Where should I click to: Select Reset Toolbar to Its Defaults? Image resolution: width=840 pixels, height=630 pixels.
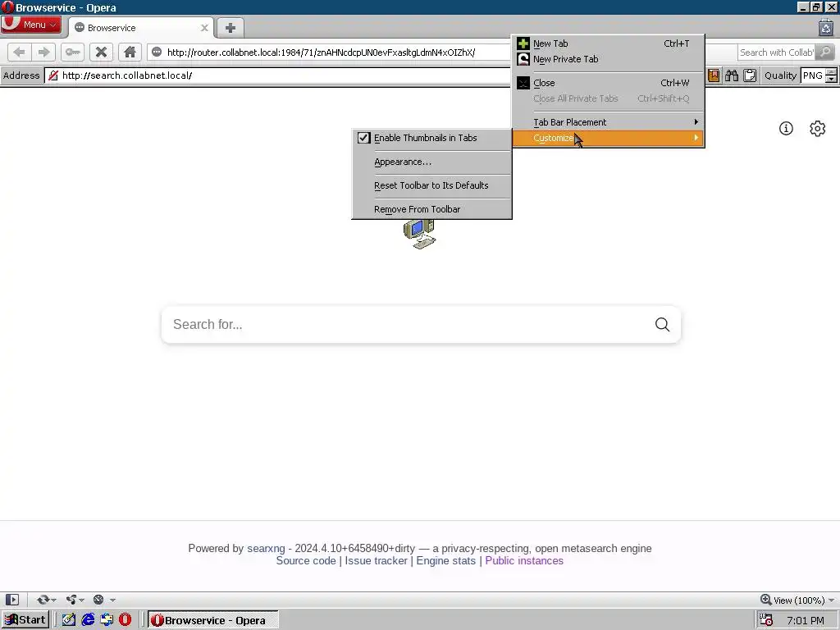pos(431,185)
